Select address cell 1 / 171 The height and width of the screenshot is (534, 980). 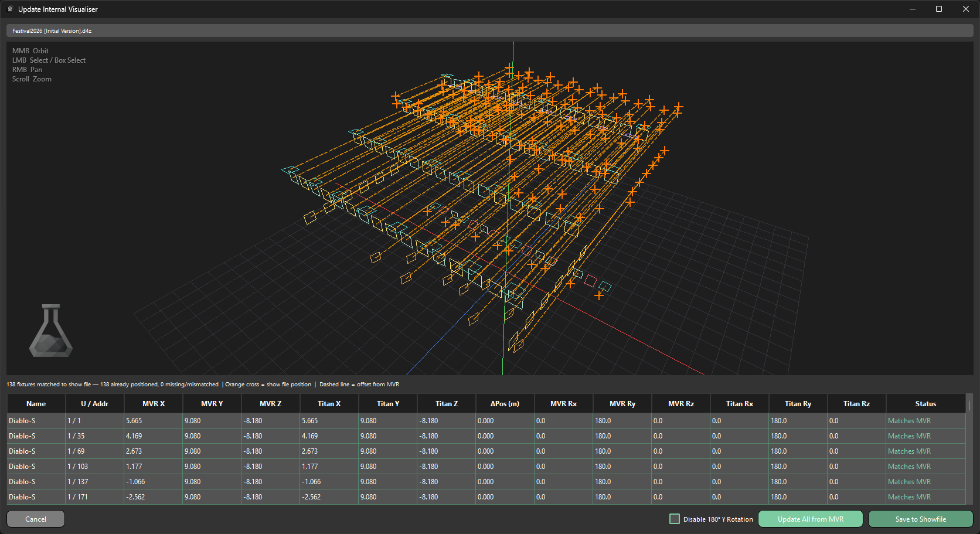coord(94,497)
